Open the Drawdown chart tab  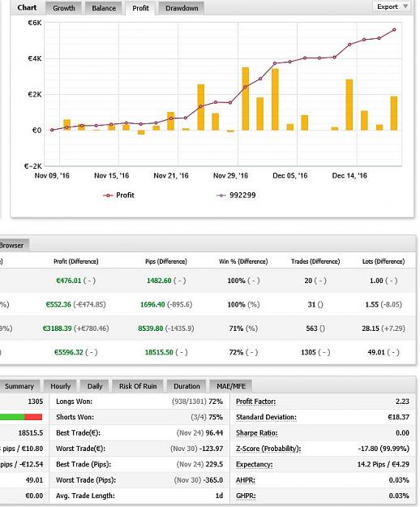[x=182, y=8]
